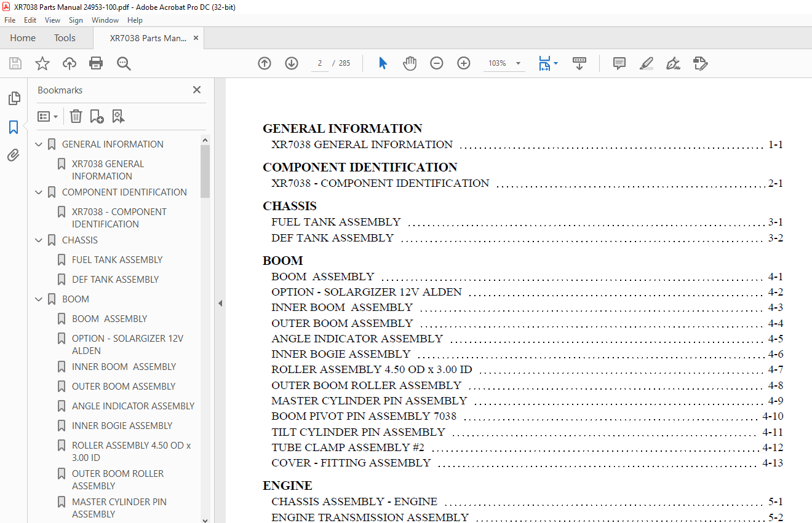Open the Attachments paperclip panel
The height and width of the screenshot is (523, 812).
point(14,155)
